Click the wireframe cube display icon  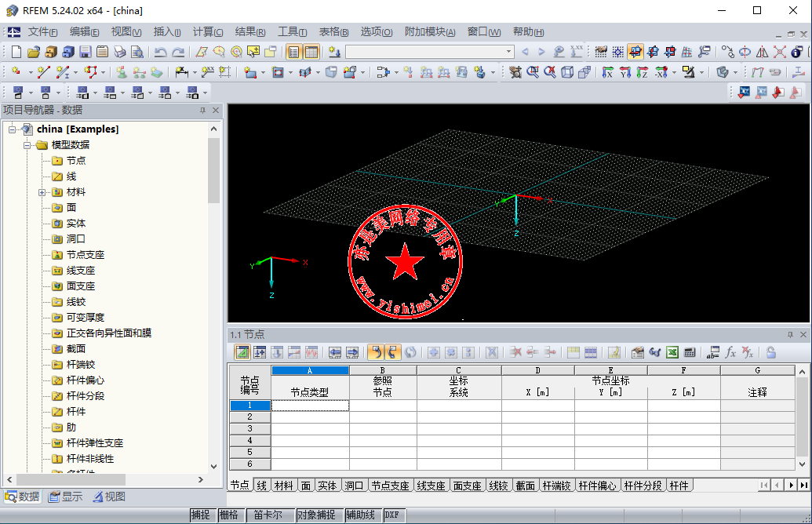[x=567, y=72]
